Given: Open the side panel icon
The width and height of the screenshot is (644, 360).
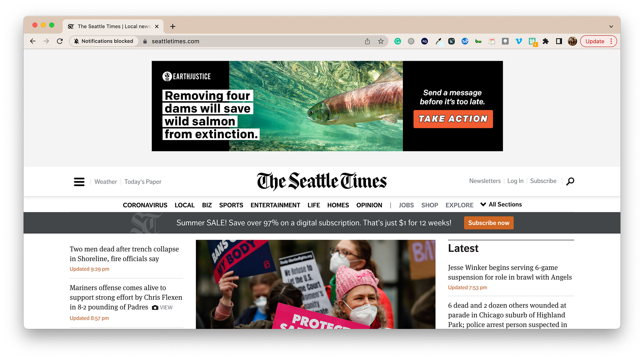Looking at the screenshot, I should click(x=559, y=41).
